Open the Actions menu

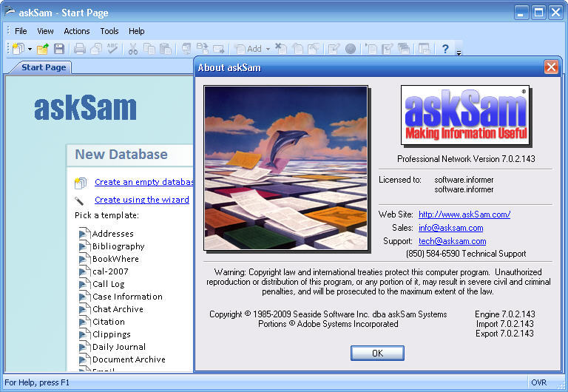coord(77,31)
